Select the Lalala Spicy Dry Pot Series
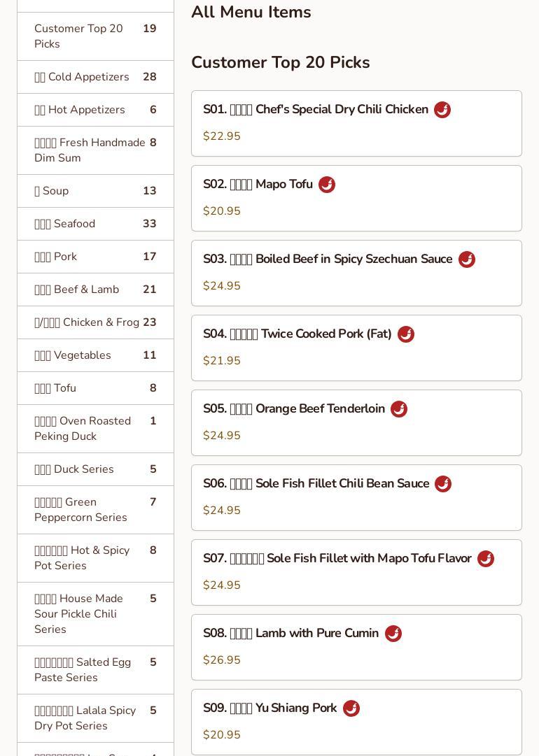 point(95,718)
